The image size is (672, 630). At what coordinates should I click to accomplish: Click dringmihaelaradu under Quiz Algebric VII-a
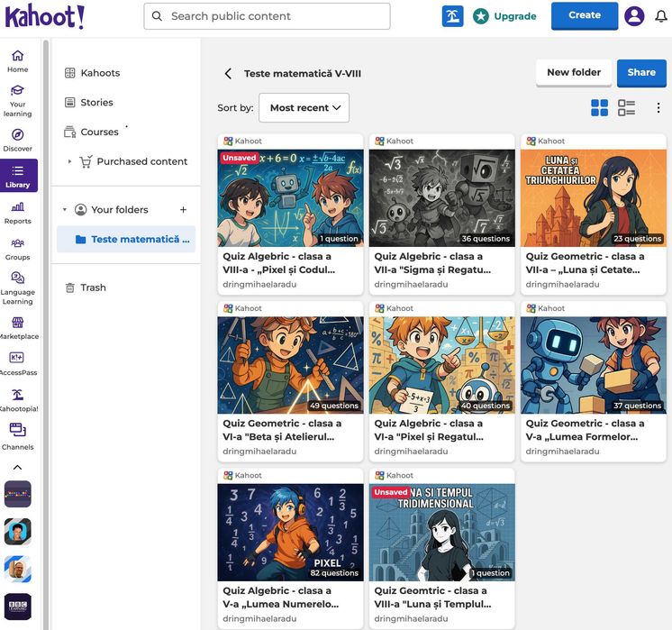coord(411,284)
